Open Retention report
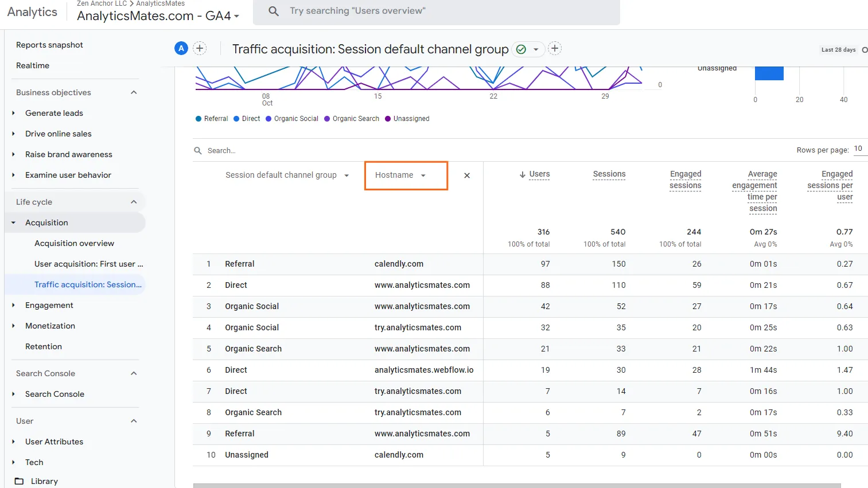Image resolution: width=868 pixels, height=488 pixels. pos(44,346)
